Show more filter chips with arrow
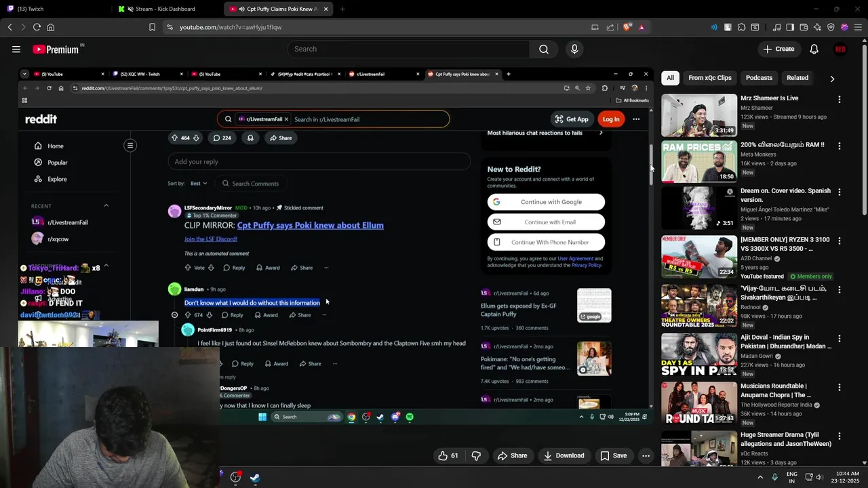The width and height of the screenshot is (868, 488). click(x=832, y=79)
